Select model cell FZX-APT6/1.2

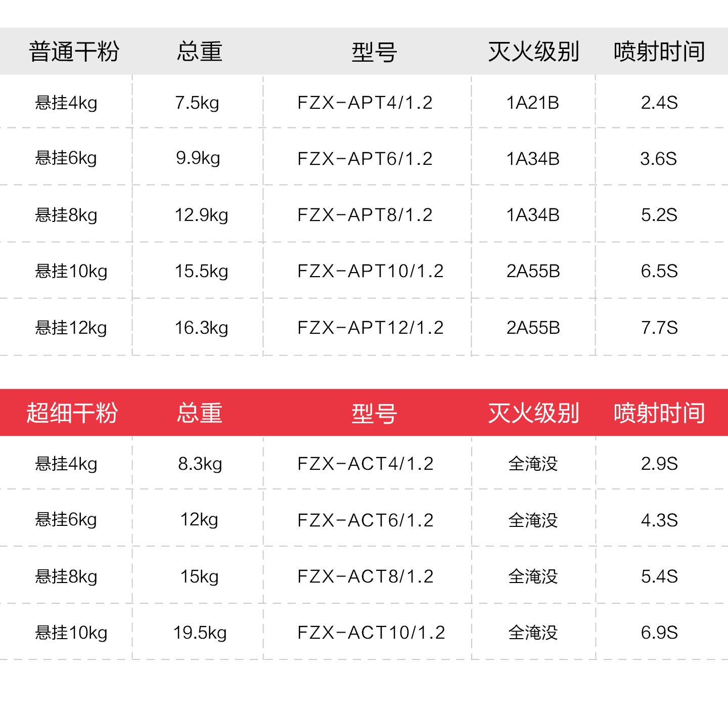pyautogui.click(x=365, y=159)
